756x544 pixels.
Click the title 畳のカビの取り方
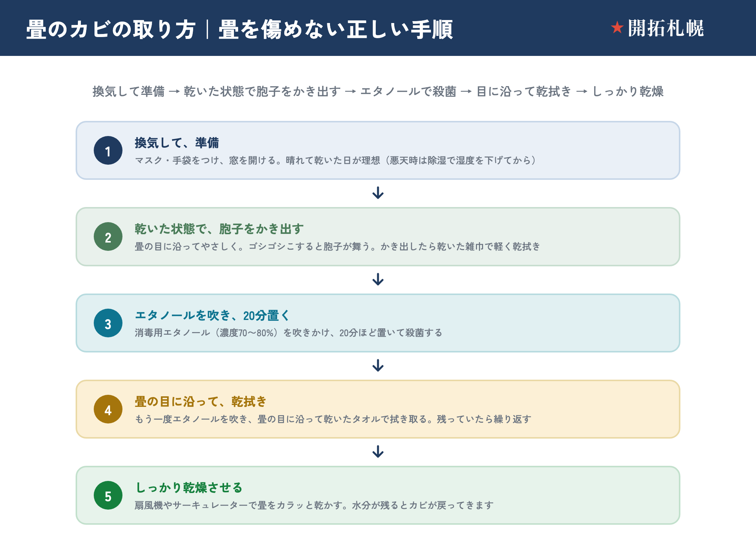pos(111,29)
